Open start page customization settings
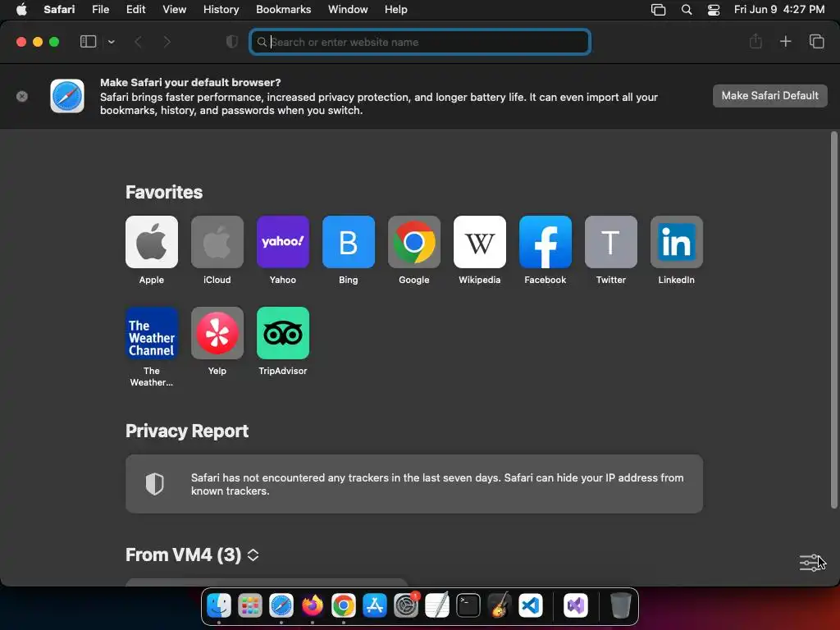Image resolution: width=840 pixels, height=630 pixels. [x=810, y=563]
